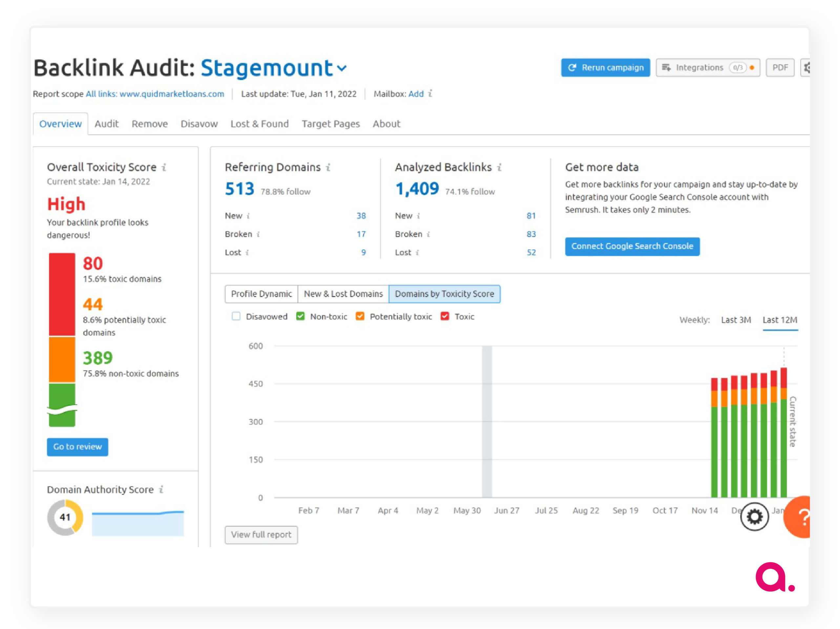Click the Mailbox Add link
This screenshot has height=629, width=840.
pos(416,94)
